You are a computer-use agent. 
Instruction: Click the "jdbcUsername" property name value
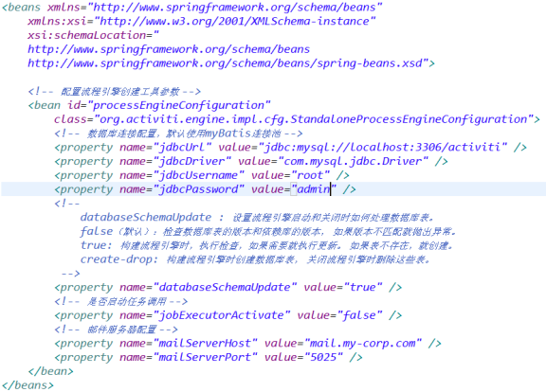(x=198, y=175)
